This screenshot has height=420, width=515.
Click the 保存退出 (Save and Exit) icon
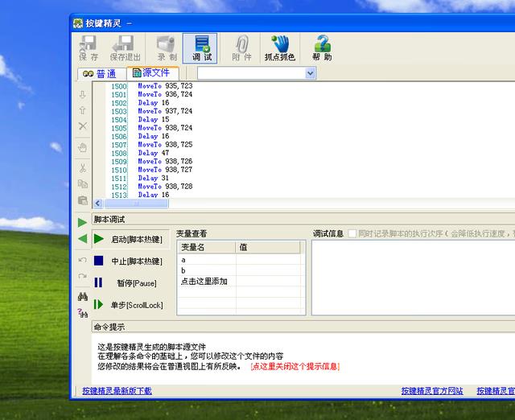[x=124, y=48]
